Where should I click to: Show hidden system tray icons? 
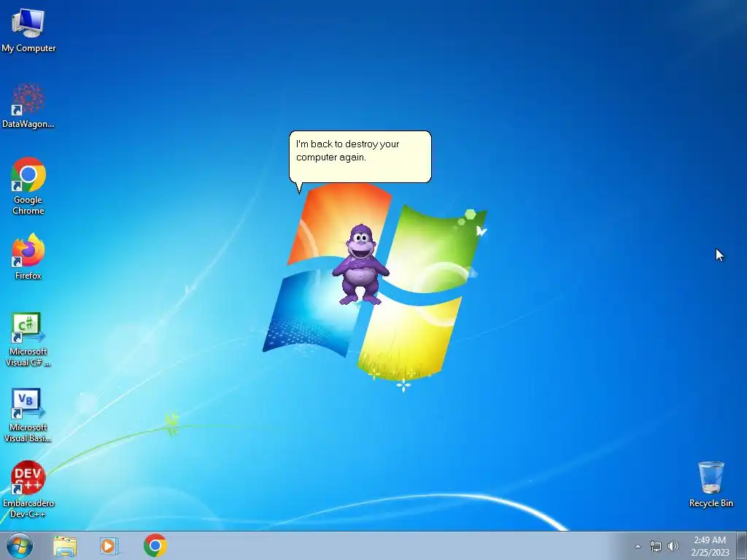click(638, 547)
